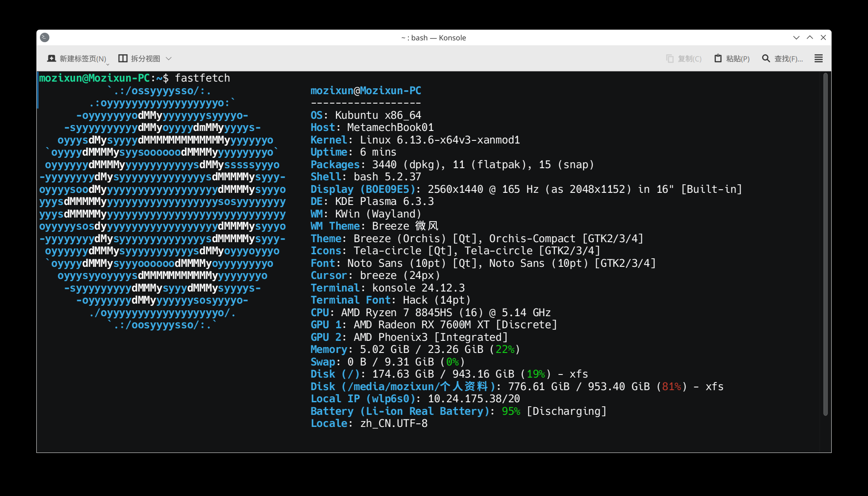
Task: Click the terminal's vertical scrollbar handle
Action: pos(825,244)
